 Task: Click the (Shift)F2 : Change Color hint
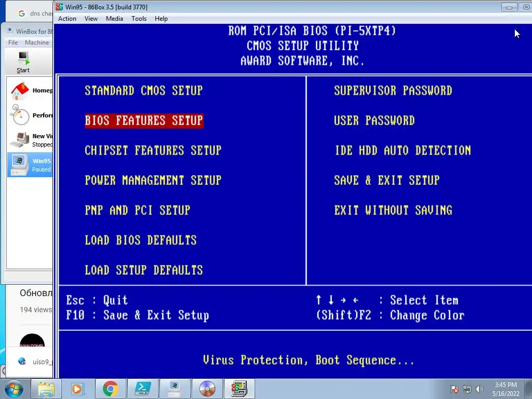390,315
